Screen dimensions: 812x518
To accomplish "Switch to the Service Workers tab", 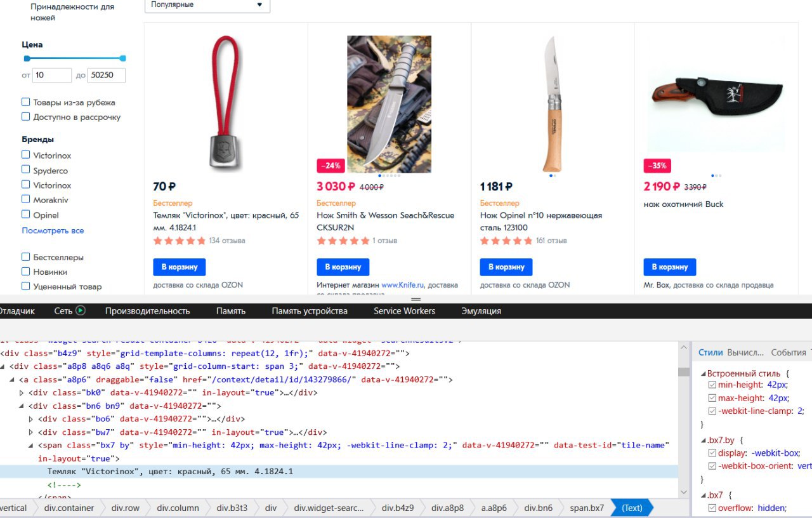I will click(405, 311).
